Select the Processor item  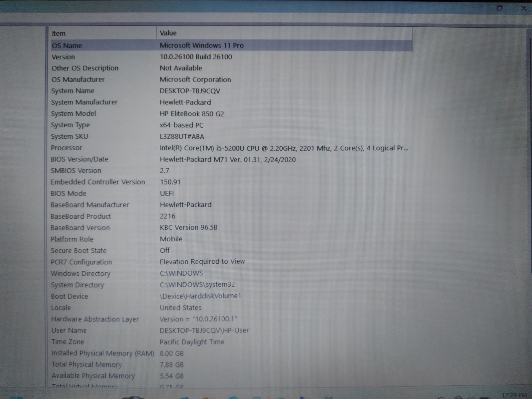point(66,148)
